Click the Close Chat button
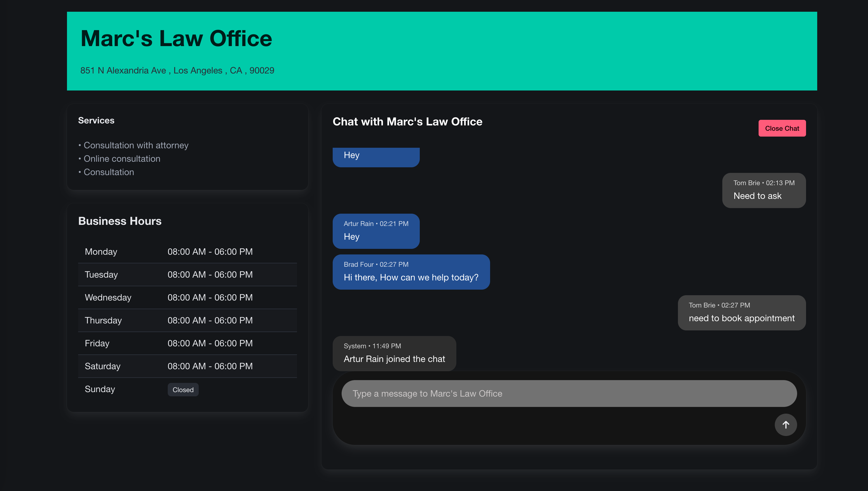This screenshot has width=868, height=491. [782, 128]
